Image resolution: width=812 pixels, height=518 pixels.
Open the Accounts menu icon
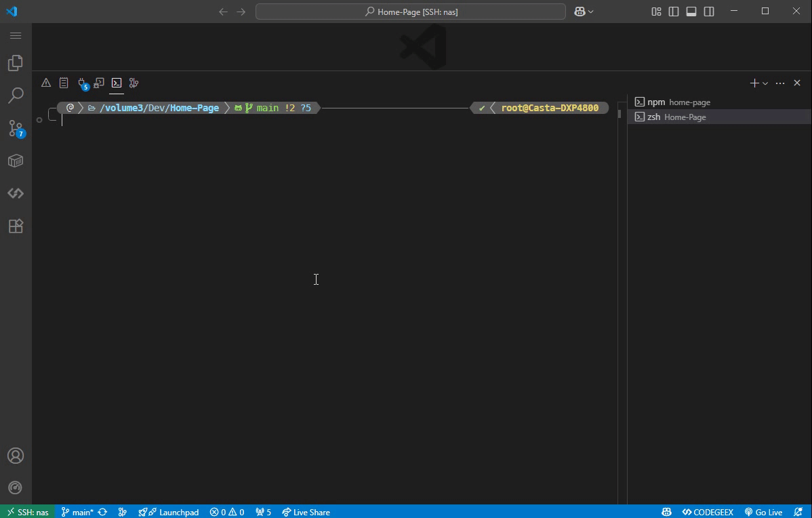coord(16,456)
